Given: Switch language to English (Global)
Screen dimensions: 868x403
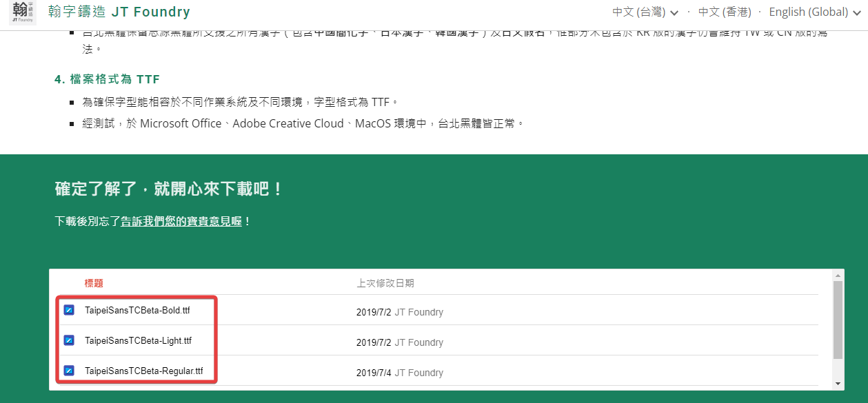Looking at the screenshot, I should (x=808, y=12).
